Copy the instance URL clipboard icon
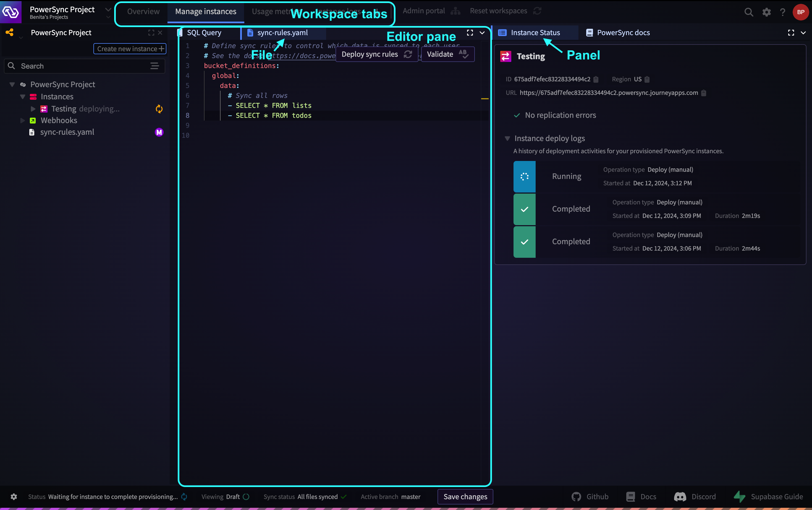 point(703,93)
